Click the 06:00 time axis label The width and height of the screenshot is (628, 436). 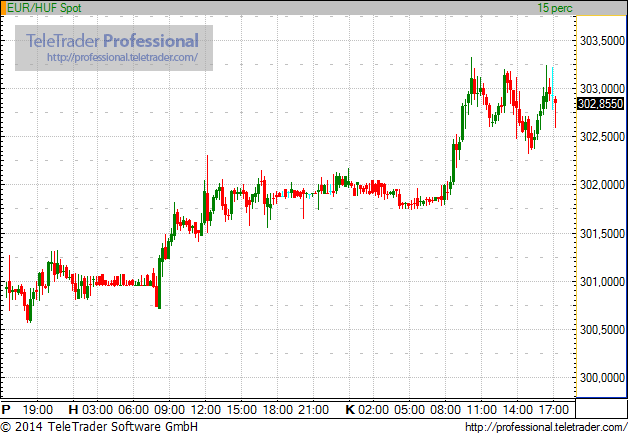pos(133,410)
